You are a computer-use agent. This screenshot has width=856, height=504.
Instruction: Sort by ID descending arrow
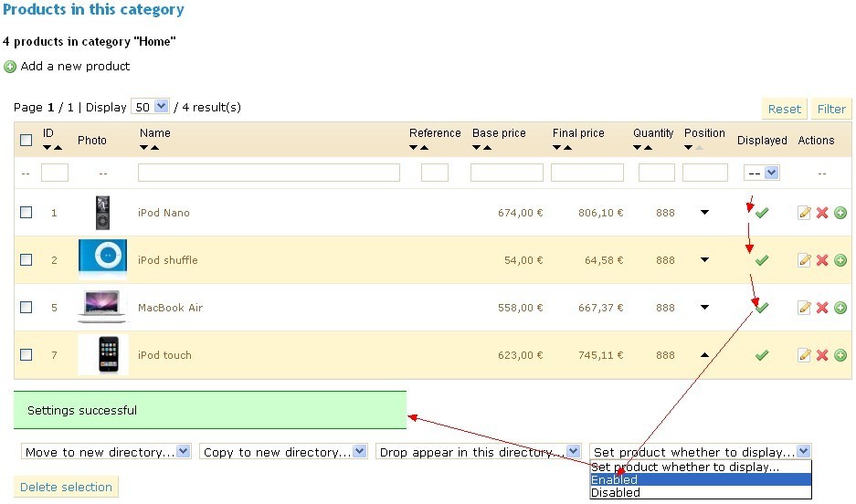[47, 147]
